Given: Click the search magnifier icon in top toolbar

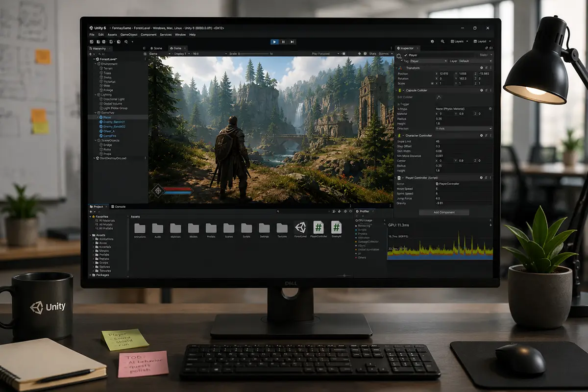Looking at the screenshot, I should coord(442,42).
